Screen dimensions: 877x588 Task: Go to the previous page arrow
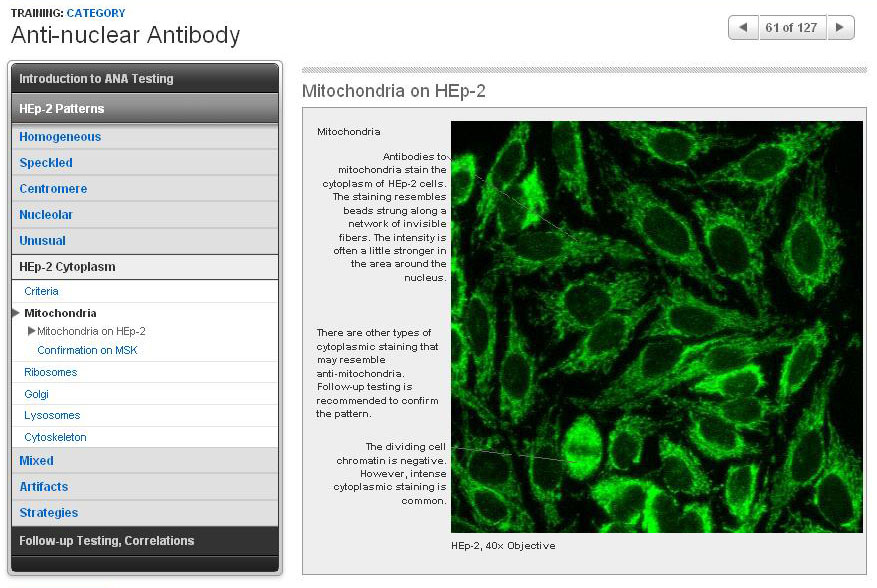point(742,28)
